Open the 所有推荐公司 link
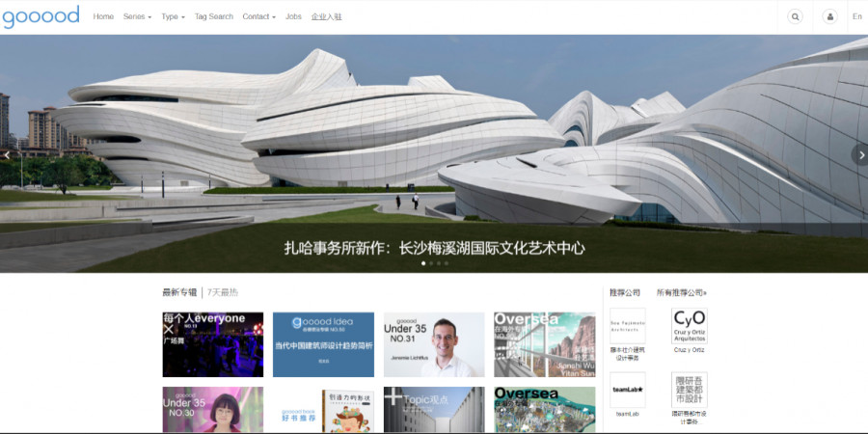The width and height of the screenshot is (868, 434). click(682, 292)
